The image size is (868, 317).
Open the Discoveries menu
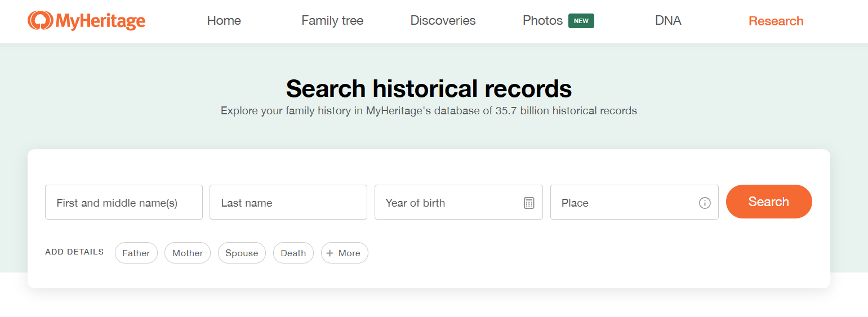(x=443, y=21)
